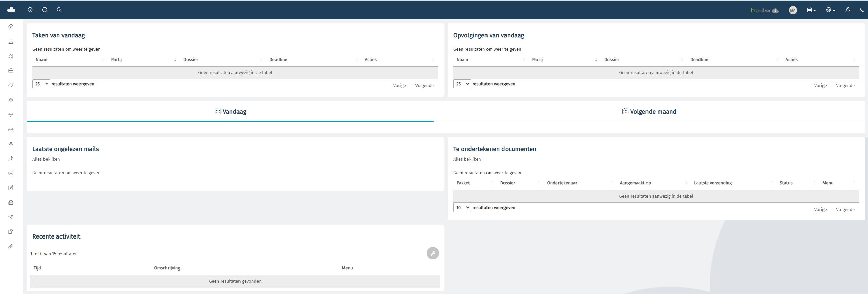Switch to the Volgende maand tab
Viewport: 868px width, 294px height.
(x=649, y=112)
